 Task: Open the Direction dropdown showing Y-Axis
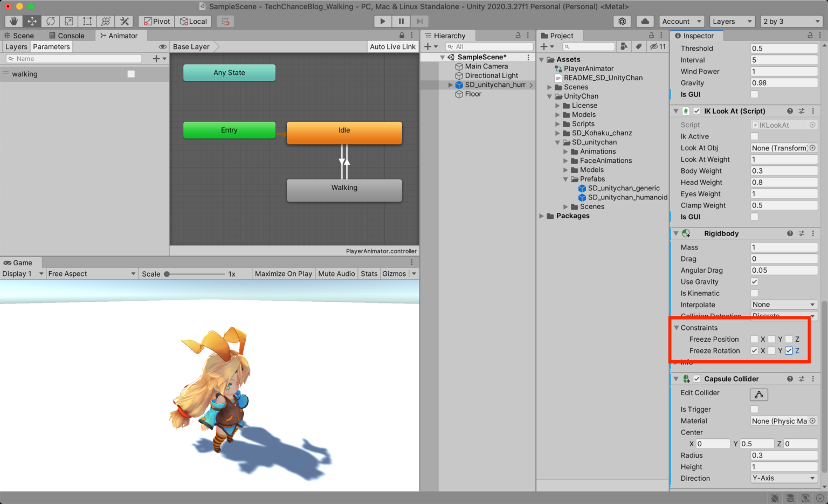click(x=783, y=478)
